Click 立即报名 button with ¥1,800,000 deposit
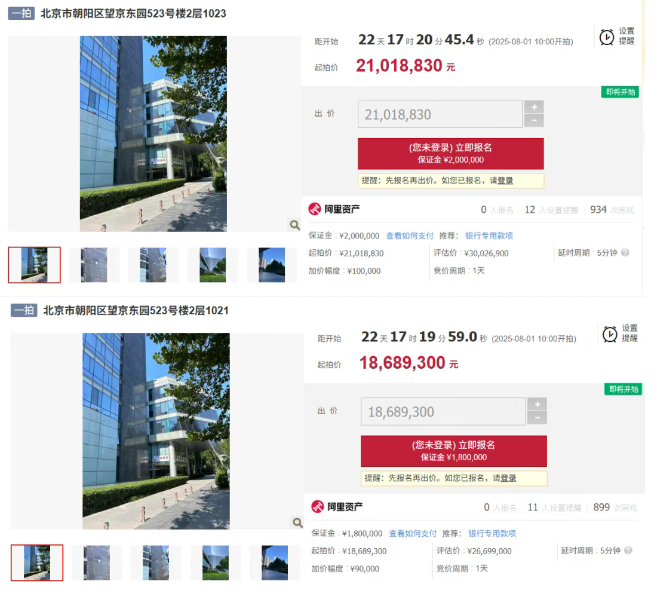The width and height of the screenshot is (661, 598). coord(454,451)
